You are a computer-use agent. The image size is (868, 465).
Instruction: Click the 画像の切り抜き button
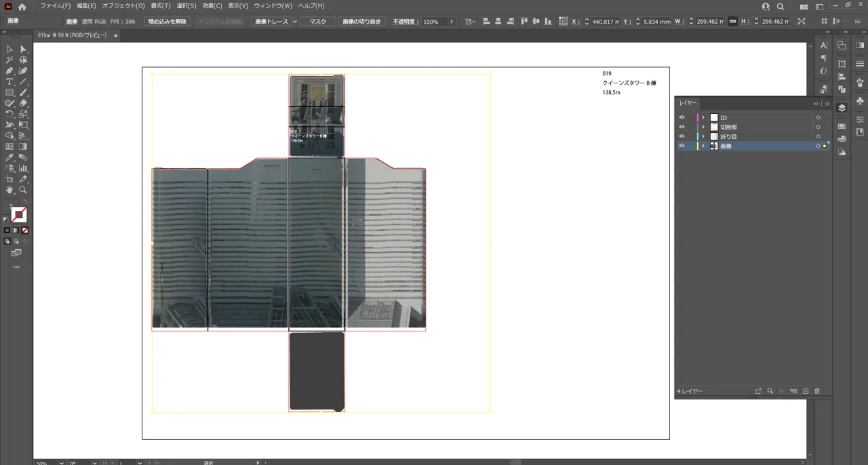pos(361,22)
